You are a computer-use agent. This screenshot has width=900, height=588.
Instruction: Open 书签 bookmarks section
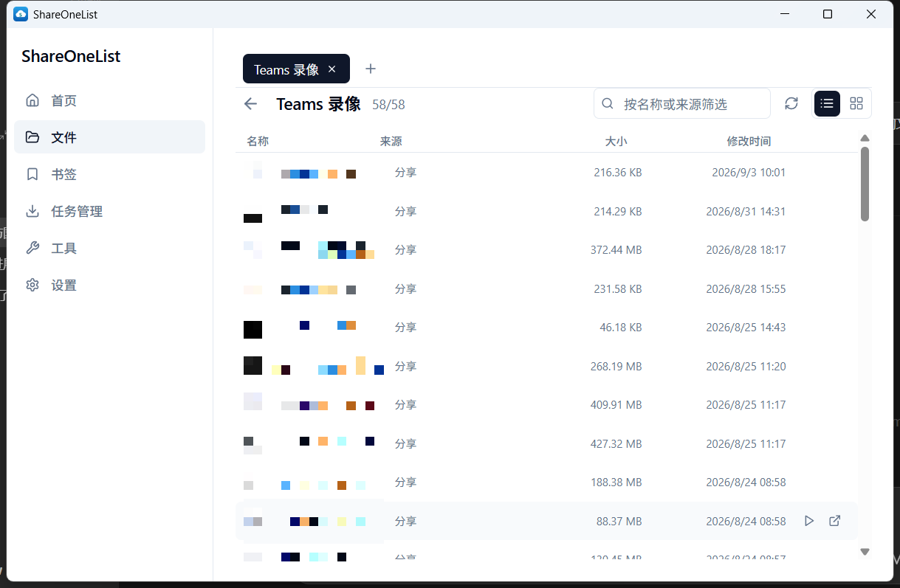109,174
